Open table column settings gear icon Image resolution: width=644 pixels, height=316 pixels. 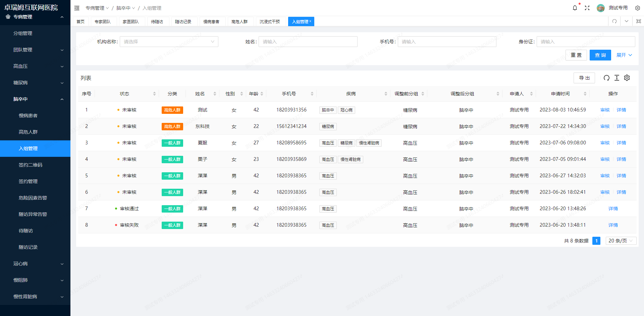627,78
